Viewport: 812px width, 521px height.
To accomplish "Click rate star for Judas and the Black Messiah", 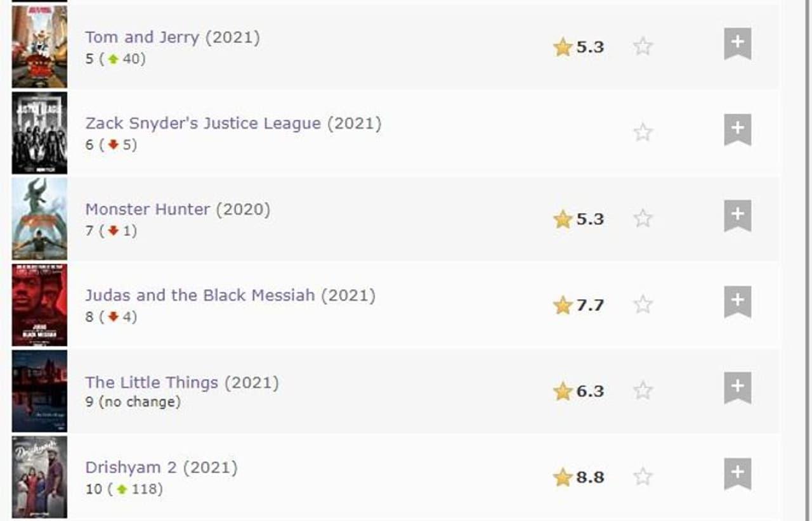I will tap(643, 305).
